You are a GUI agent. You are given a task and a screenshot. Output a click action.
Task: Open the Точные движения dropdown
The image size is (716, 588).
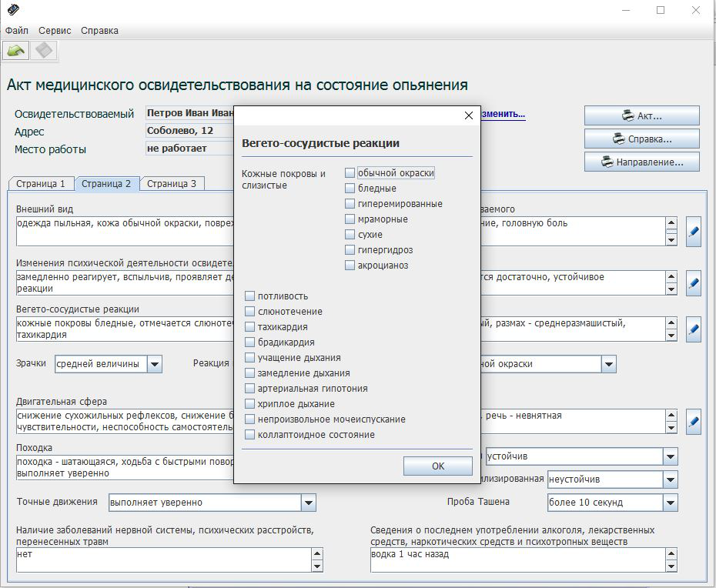pos(309,503)
